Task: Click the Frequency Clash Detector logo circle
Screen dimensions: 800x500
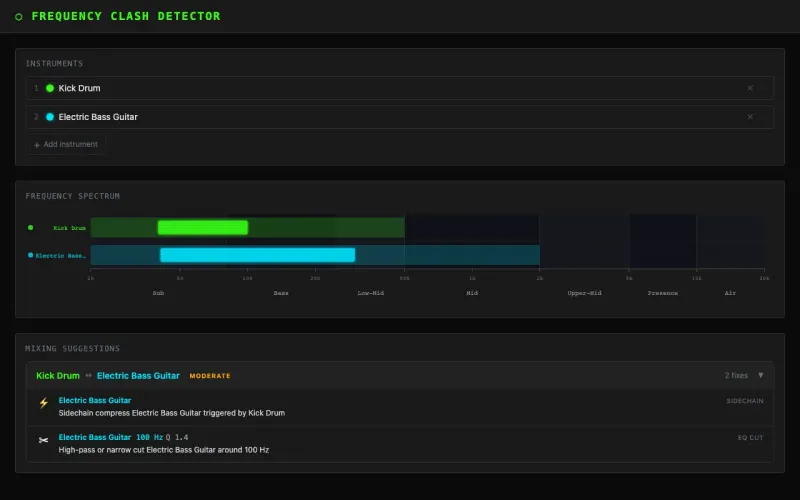Action: tap(19, 17)
